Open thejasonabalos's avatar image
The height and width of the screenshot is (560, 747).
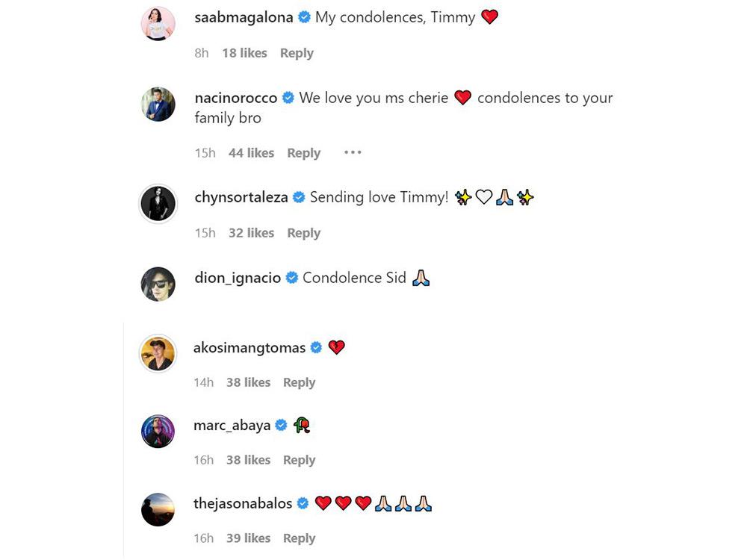[x=158, y=509]
